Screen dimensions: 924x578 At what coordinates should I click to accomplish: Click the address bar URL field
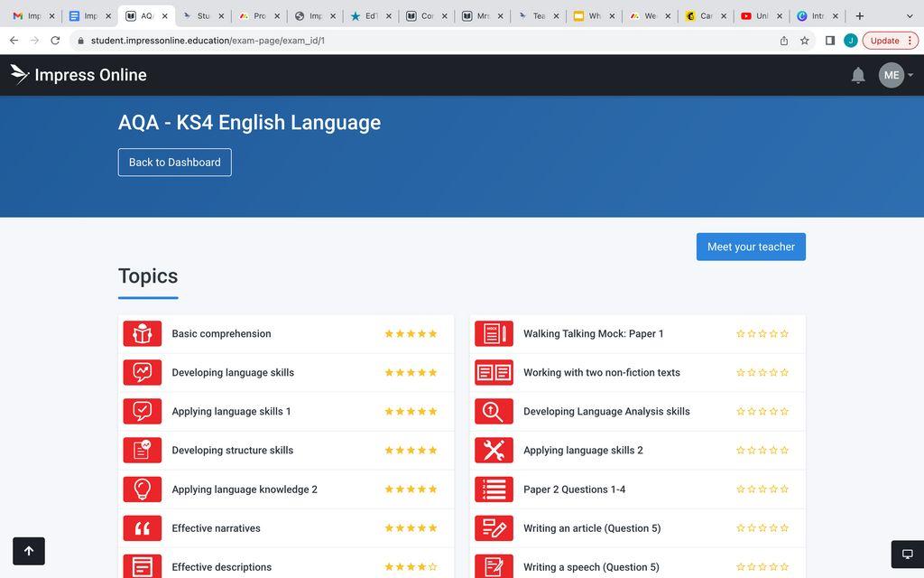(424, 41)
